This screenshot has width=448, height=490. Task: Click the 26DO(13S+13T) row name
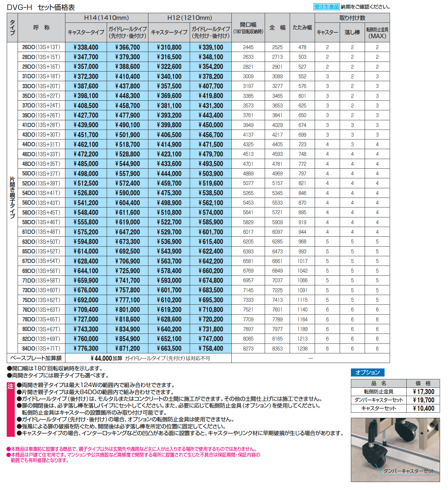point(41,47)
